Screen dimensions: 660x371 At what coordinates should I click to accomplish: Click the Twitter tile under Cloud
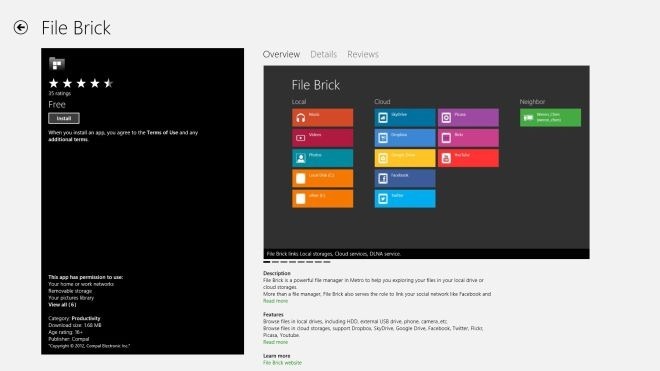[x=405, y=198]
